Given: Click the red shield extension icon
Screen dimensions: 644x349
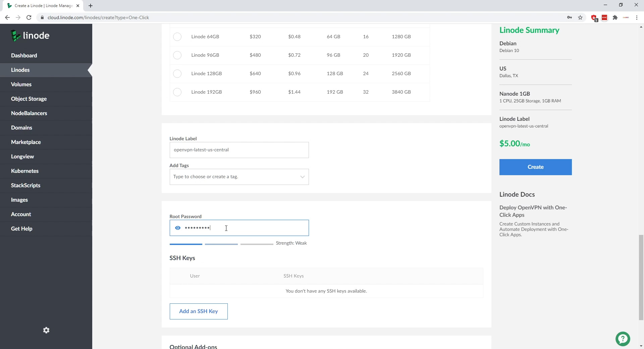Looking at the screenshot, I should pos(594,18).
